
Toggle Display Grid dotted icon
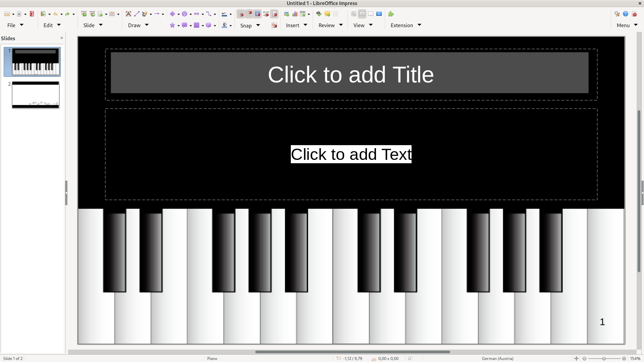(x=336, y=14)
